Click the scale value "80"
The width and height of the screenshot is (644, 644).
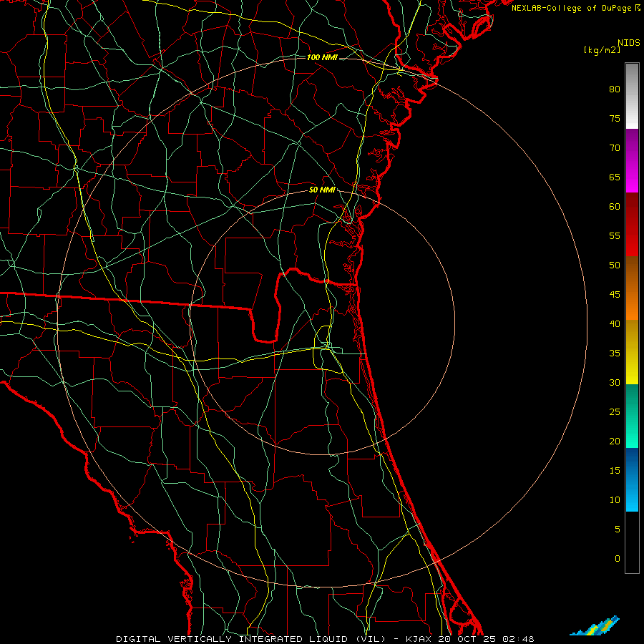615,89
